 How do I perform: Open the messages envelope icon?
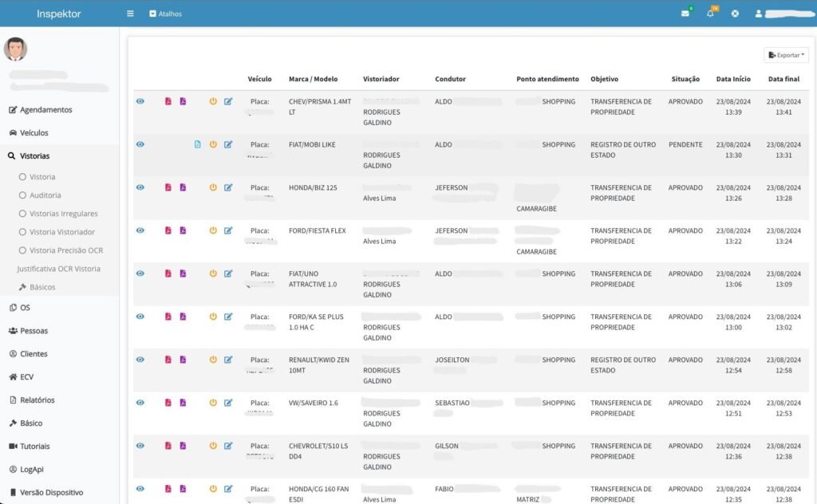pyautogui.click(x=685, y=14)
